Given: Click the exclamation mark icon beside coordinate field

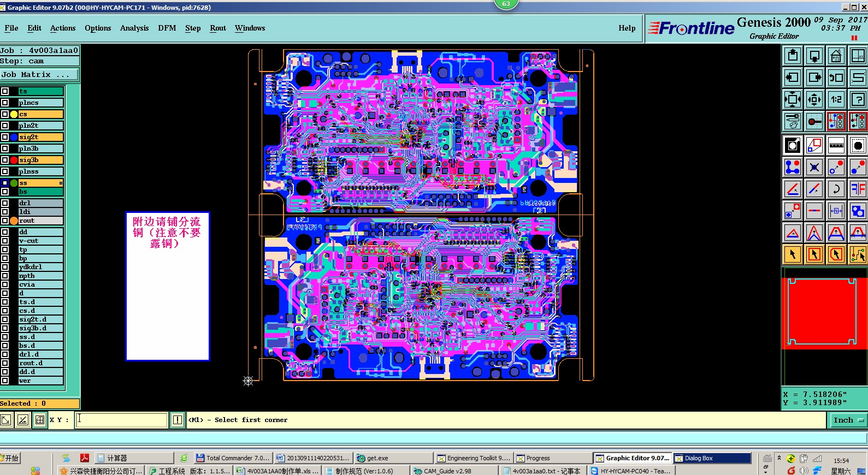Looking at the screenshot, I should pos(178,420).
